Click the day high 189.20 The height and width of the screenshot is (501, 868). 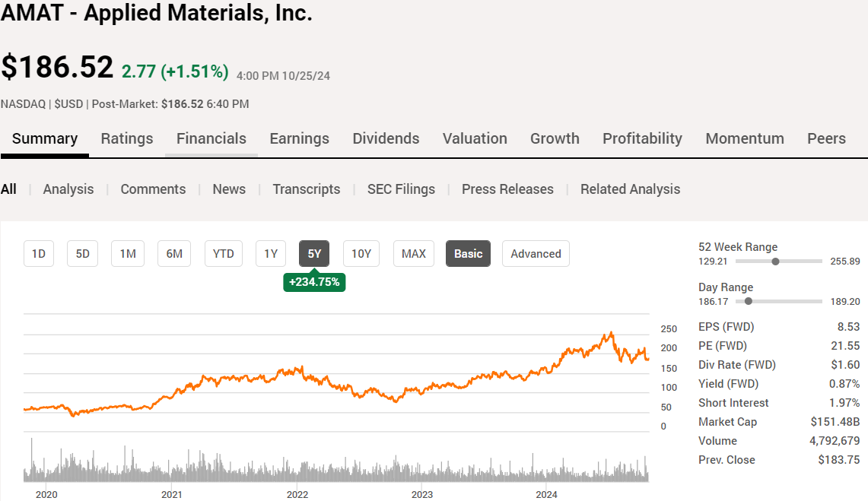pyautogui.click(x=845, y=301)
